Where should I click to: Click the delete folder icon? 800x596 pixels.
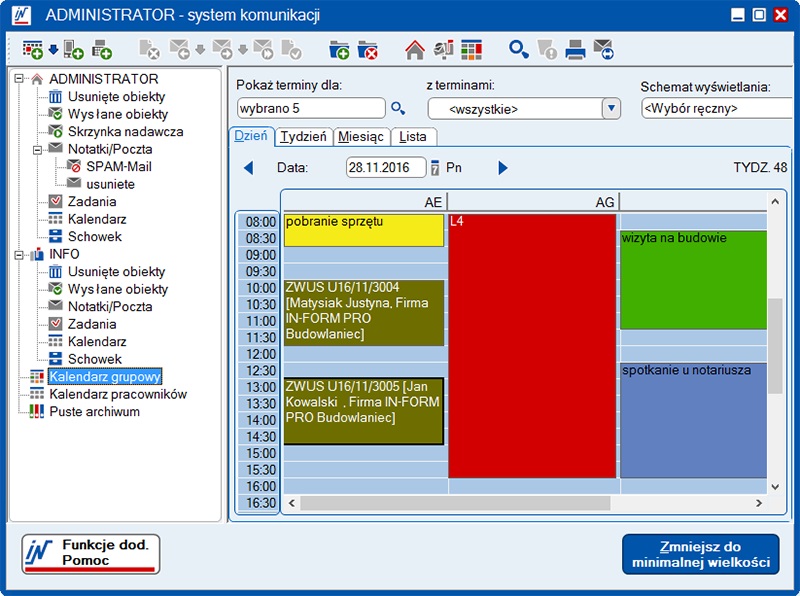coord(367,50)
